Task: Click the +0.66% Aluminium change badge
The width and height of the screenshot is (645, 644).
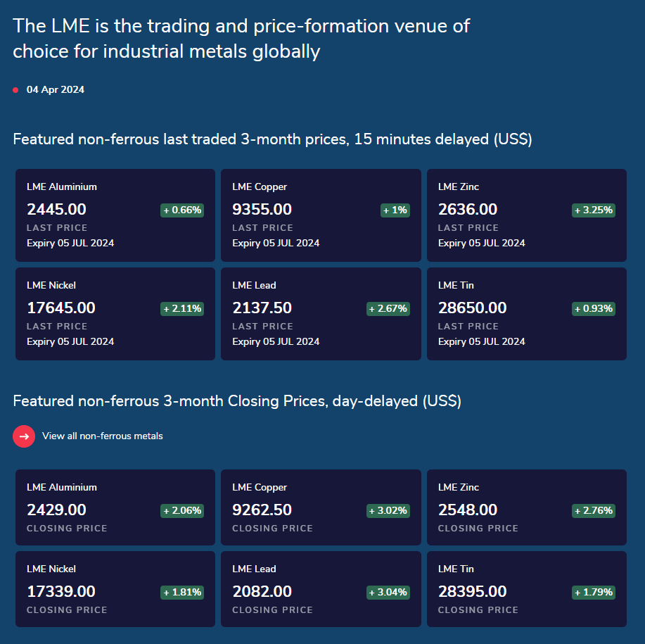Action: tap(182, 210)
